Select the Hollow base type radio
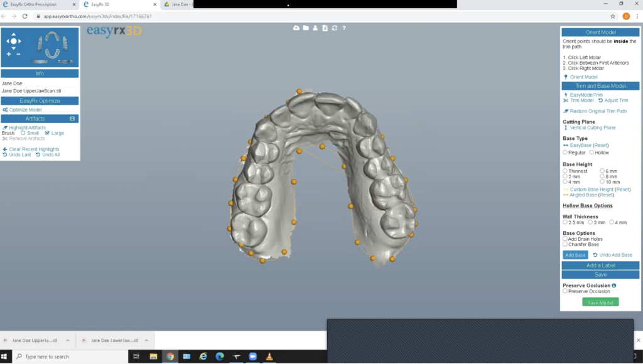Screen dimensions: 643x364 pos(592,153)
